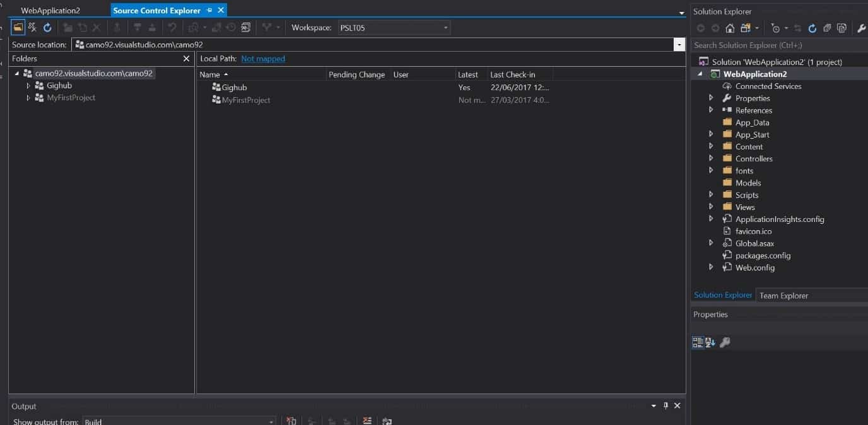Click the disconnect/workspace mapping icon beside Folders toggle

coord(32,28)
